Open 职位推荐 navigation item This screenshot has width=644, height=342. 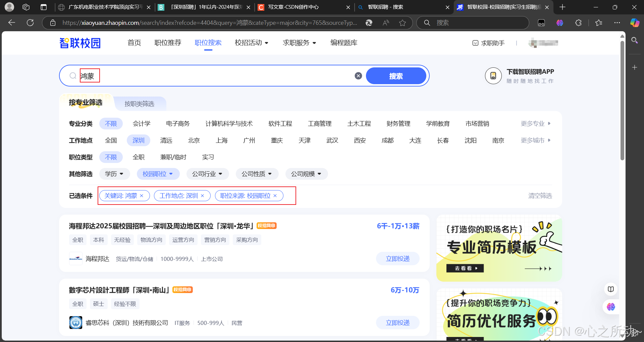point(168,43)
